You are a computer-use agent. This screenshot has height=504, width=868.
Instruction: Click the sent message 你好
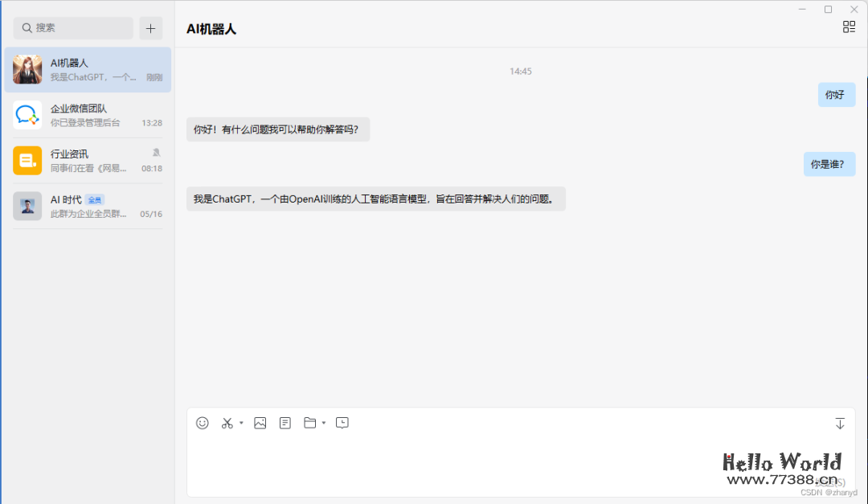tap(837, 95)
